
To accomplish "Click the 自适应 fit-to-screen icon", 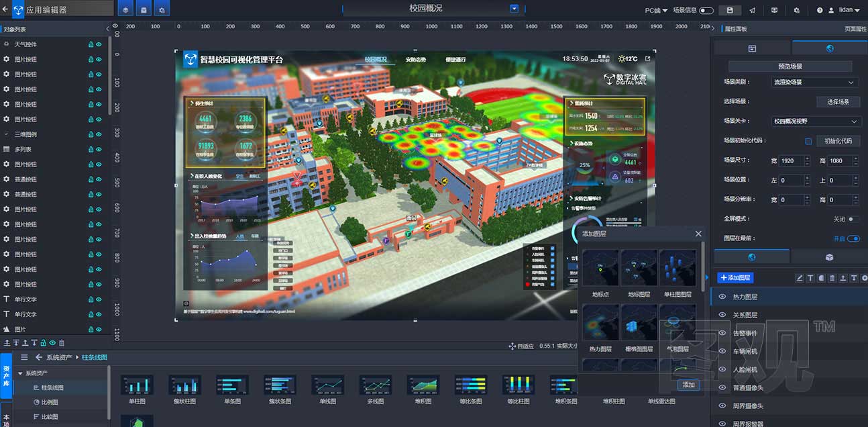I will coord(512,346).
